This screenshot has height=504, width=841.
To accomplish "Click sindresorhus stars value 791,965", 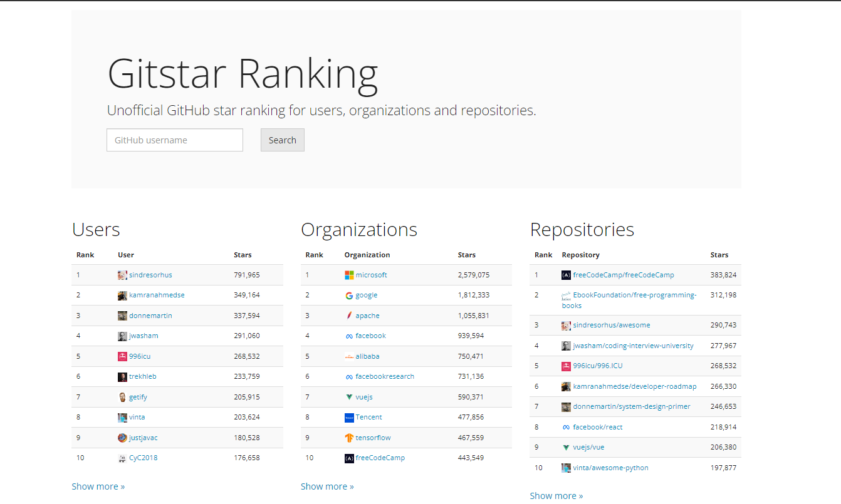I will click(x=246, y=275).
